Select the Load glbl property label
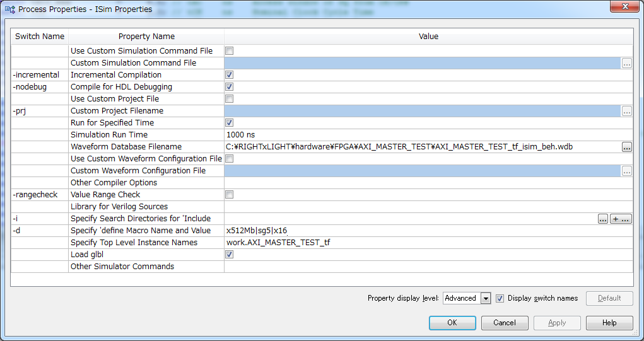 (x=86, y=255)
